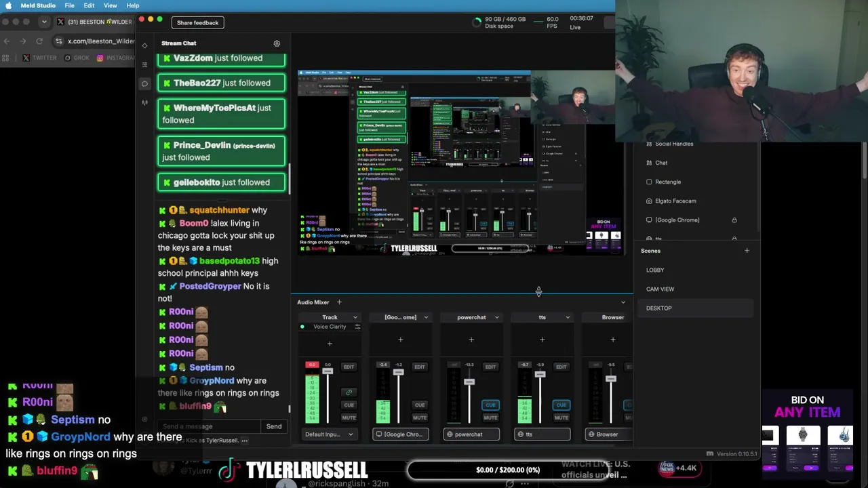Add effect to the Browser channel
This screenshot has height=488, width=868.
click(613, 340)
